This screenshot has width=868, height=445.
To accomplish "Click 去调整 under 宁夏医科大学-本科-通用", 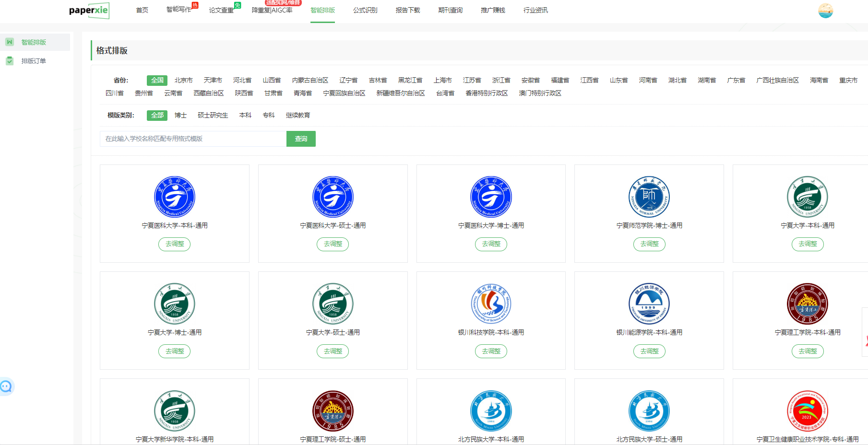I will (x=175, y=244).
